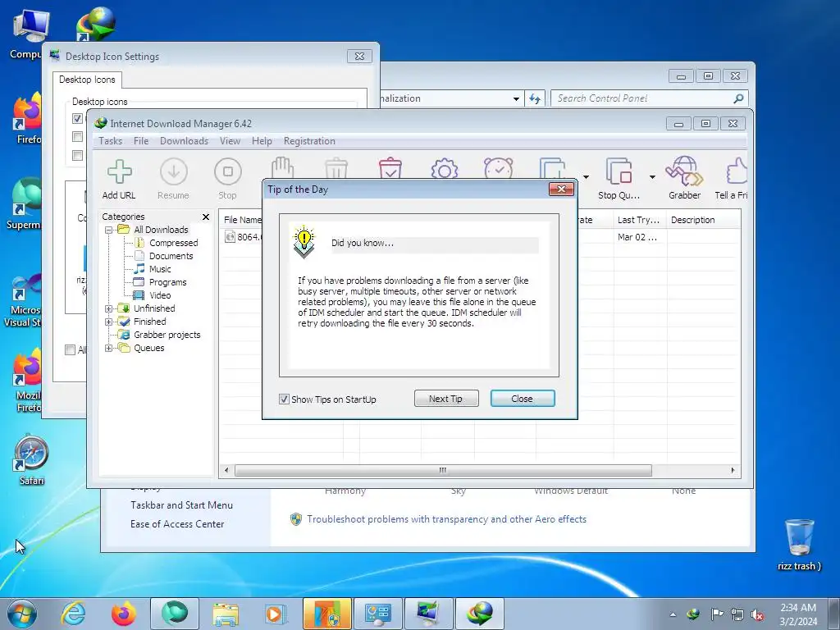Screen dimensions: 840x630
Task: Collapse the All Downloads tree node
Action: 109,230
